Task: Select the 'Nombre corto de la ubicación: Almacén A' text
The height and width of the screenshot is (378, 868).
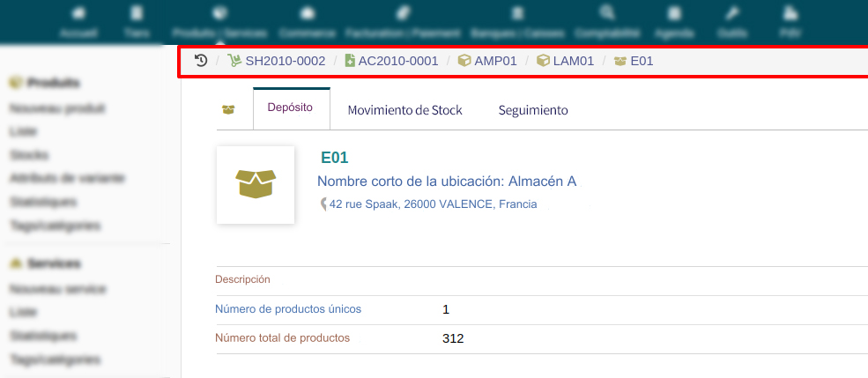Action: (447, 181)
